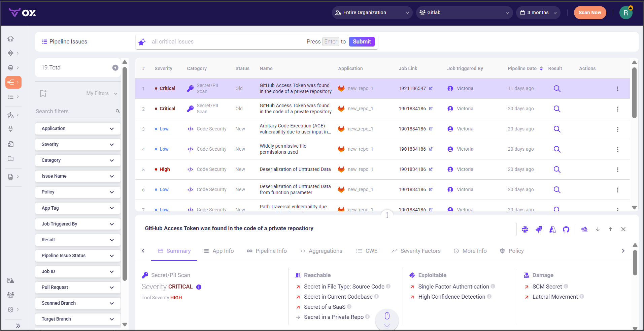
Task: Click the Jira icon in issue details header
Action: pos(539,230)
